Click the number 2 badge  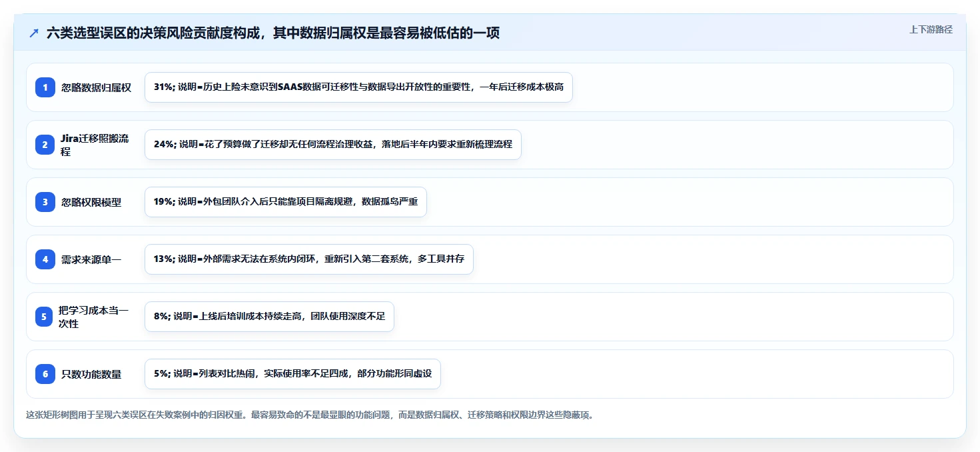tap(45, 145)
